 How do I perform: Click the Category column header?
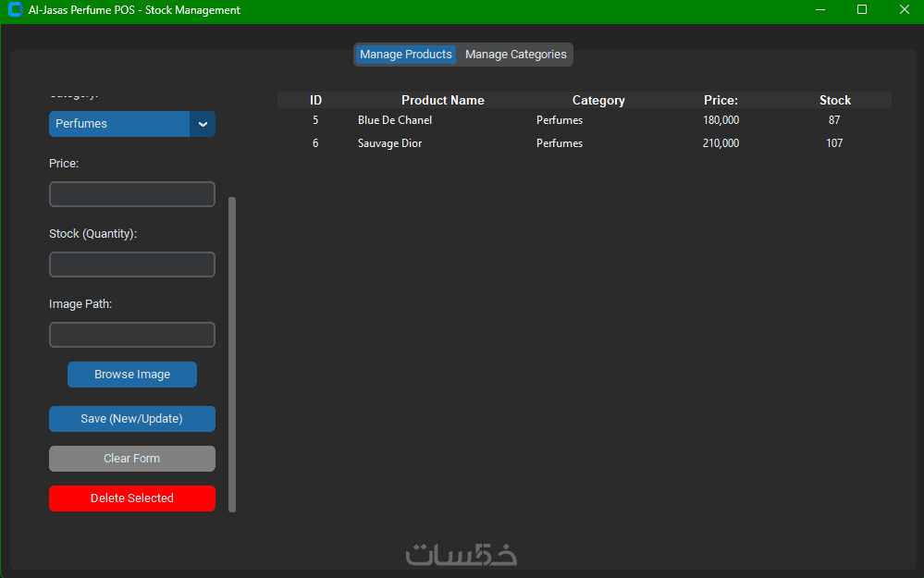tap(598, 100)
